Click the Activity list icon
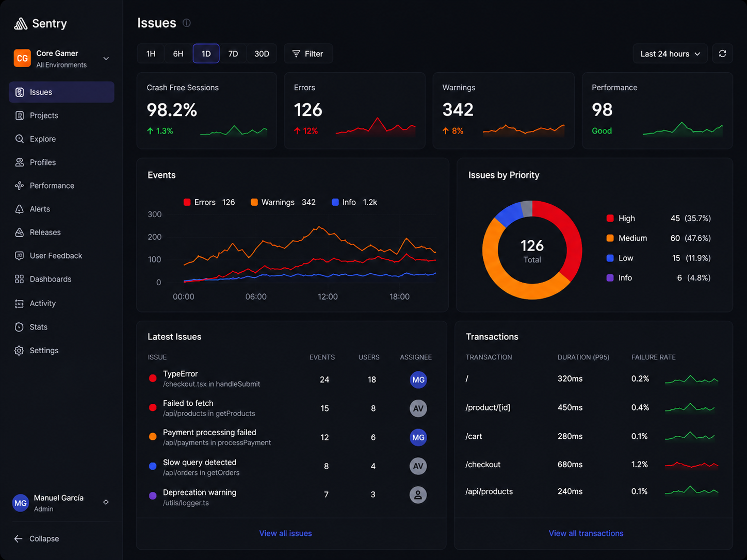 coord(20,304)
